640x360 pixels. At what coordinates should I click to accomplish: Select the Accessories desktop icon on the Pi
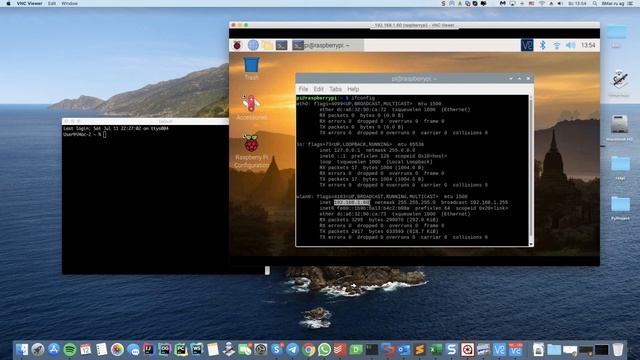[251, 107]
